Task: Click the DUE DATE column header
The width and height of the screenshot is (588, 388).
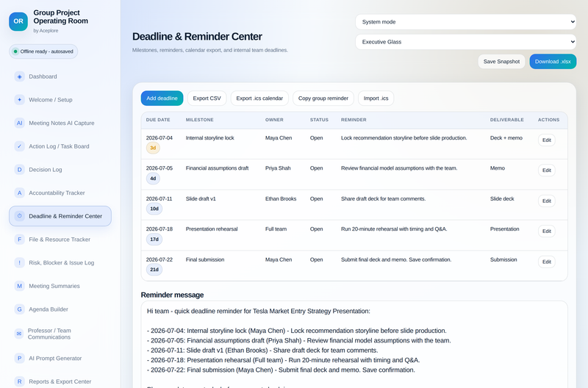Action: coord(158,120)
